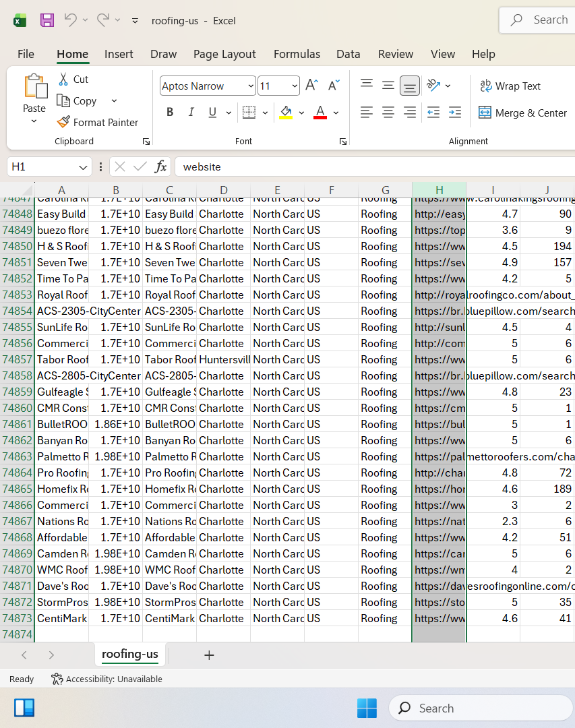
Task: Apply cell Borders icon
Action: tap(249, 112)
